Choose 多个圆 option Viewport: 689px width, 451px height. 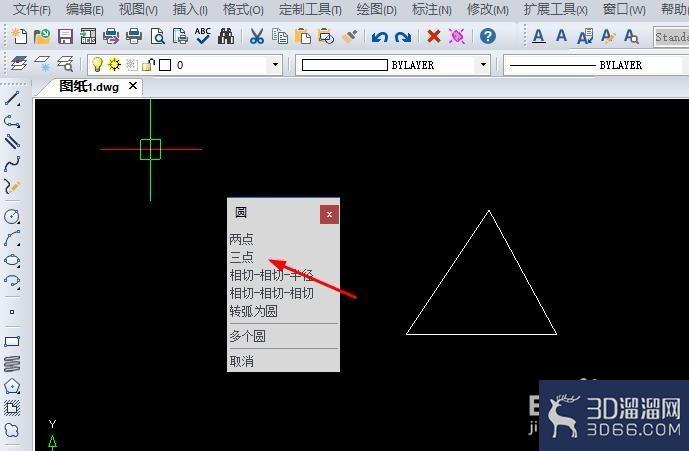point(247,336)
